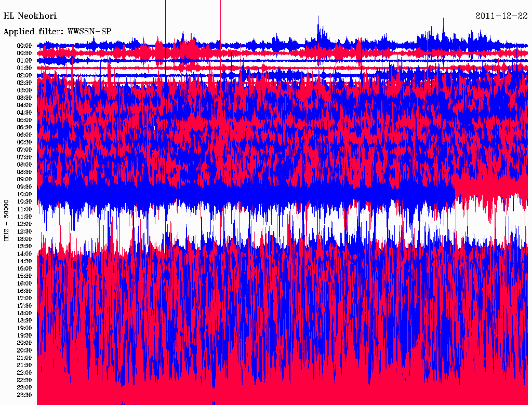Click the 18:30 time label
The image size is (532, 405).
[24, 321]
